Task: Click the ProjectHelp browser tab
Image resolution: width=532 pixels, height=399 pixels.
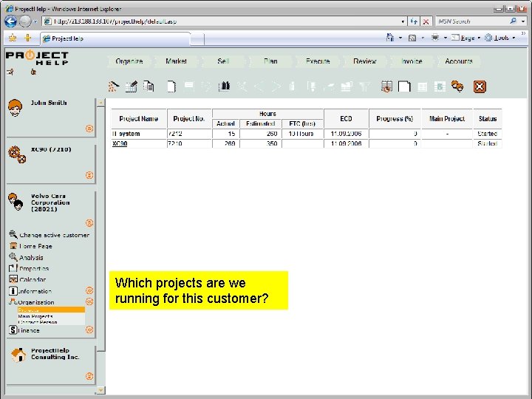Action: coord(115,38)
